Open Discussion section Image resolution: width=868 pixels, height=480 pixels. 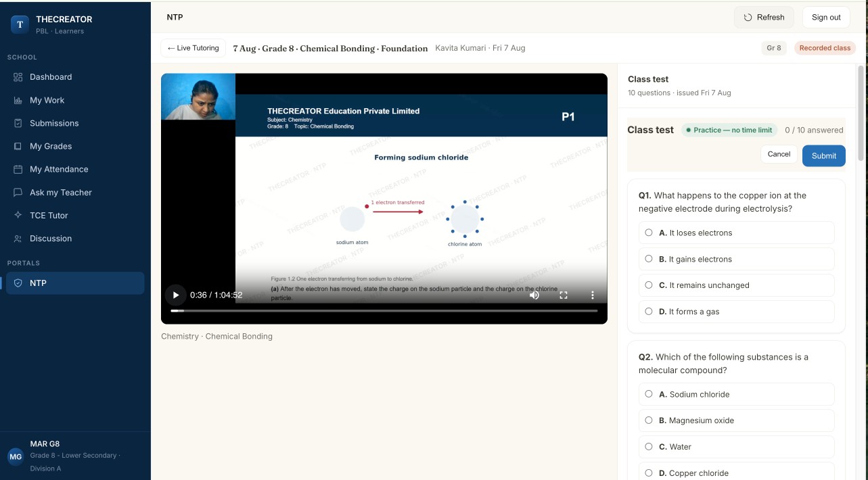click(75, 238)
